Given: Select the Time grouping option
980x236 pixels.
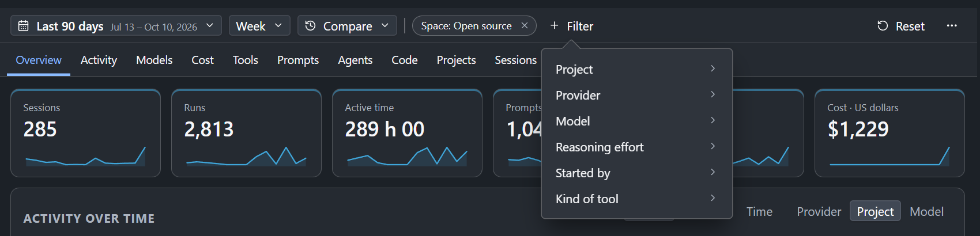Looking at the screenshot, I should click(x=759, y=212).
